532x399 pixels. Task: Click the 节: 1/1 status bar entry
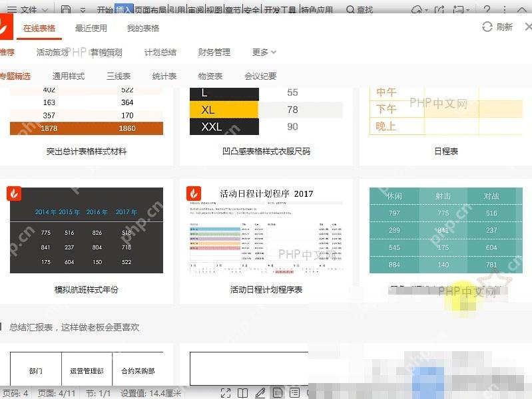click(99, 393)
